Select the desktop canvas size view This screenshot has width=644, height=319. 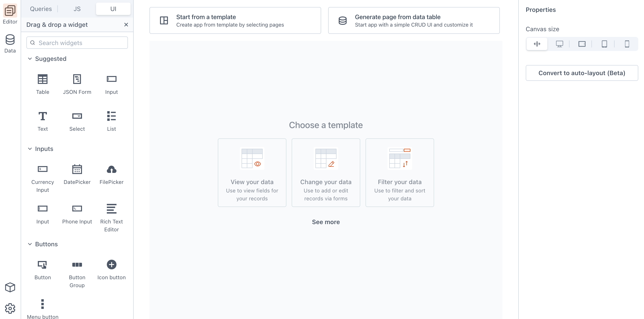559,43
